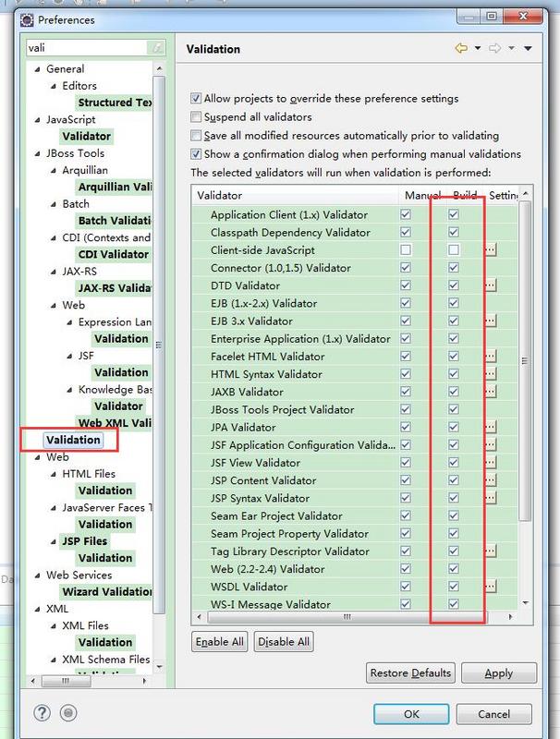Click the Validator column header
The width and height of the screenshot is (560, 739).
click(295, 195)
